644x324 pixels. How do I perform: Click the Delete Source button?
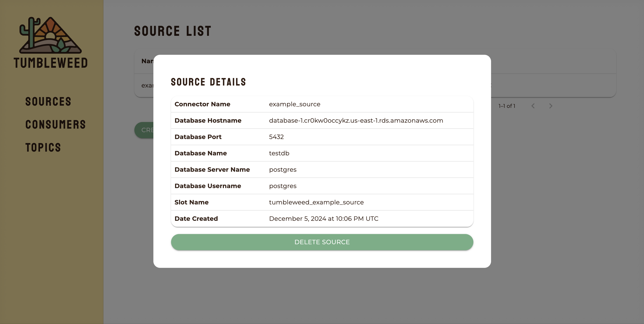[x=322, y=242]
